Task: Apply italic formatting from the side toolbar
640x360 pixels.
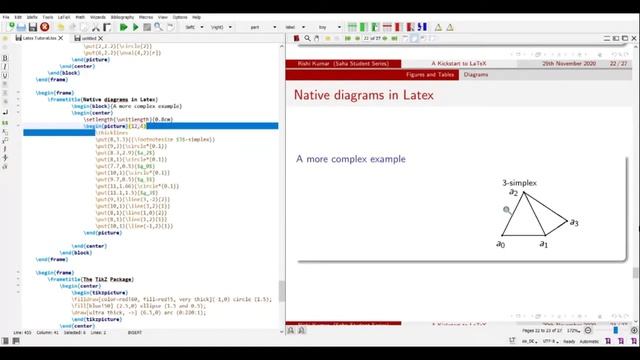Action: click(5, 67)
